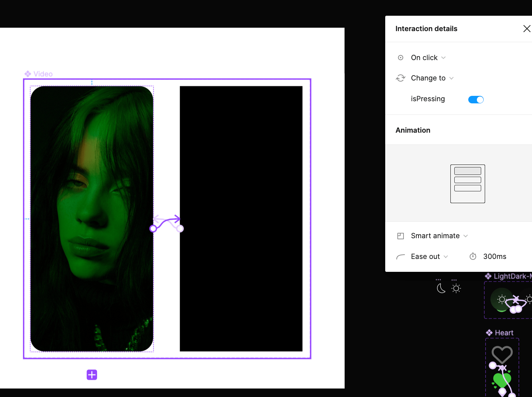
Task: Click the 300ms duration value field
Action: (x=495, y=256)
